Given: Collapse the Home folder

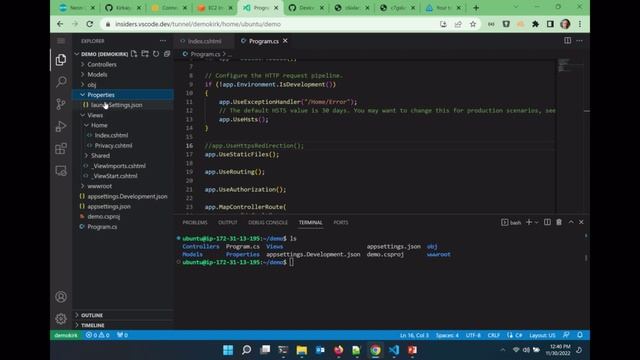Looking at the screenshot, I should point(99,125).
